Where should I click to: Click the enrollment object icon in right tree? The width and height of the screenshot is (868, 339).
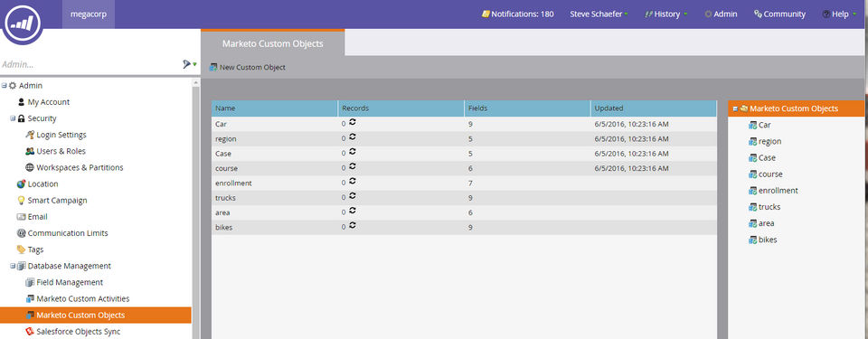coord(752,191)
